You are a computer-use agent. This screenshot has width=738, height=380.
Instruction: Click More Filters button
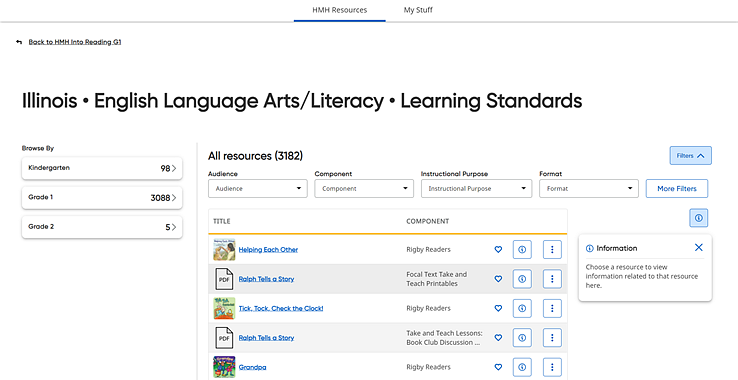677,188
